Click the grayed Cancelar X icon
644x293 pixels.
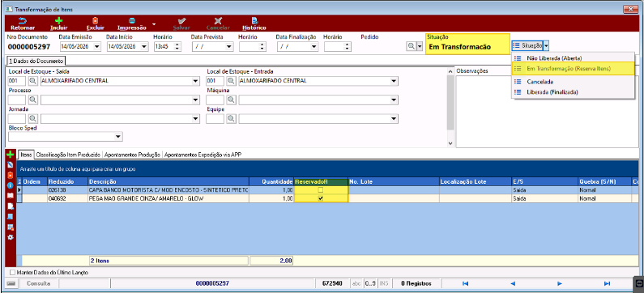point(218,20)
